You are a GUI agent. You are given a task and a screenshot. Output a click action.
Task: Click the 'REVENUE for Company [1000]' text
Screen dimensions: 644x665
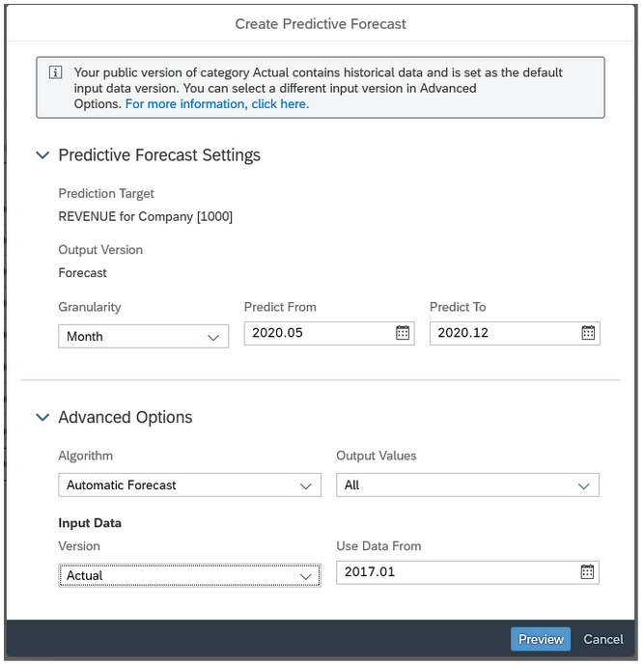[x=146, y=217]
